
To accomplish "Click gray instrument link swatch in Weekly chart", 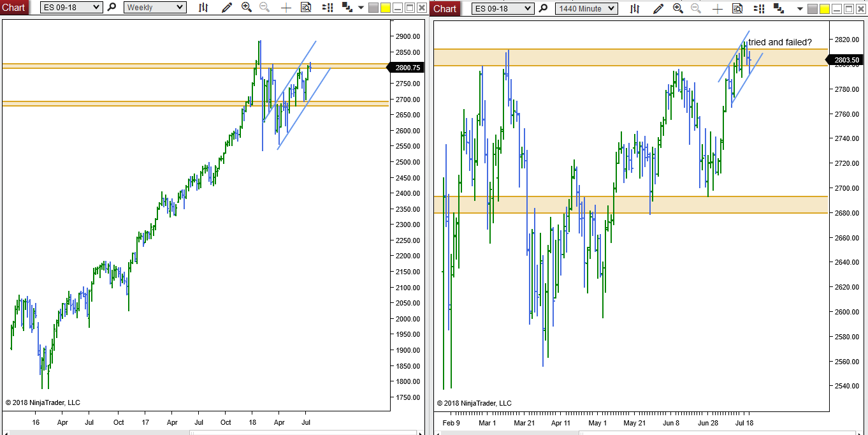I will tap(373, 8).
